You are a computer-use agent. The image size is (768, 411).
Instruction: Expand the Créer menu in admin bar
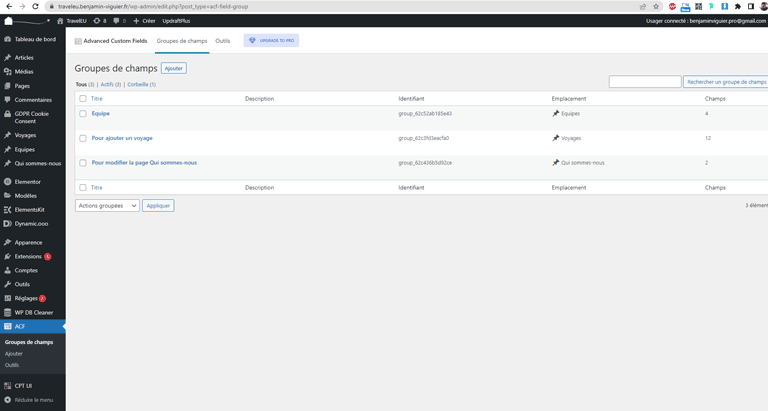pos(144,20)
